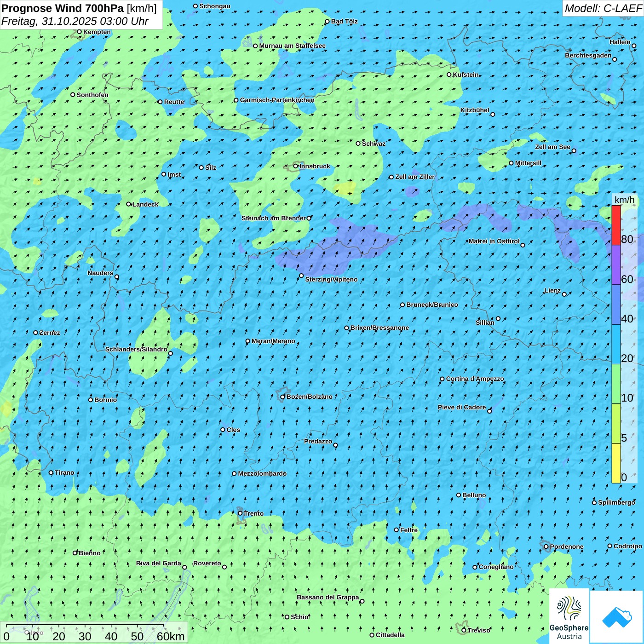Click the Conegliano label

496,567
